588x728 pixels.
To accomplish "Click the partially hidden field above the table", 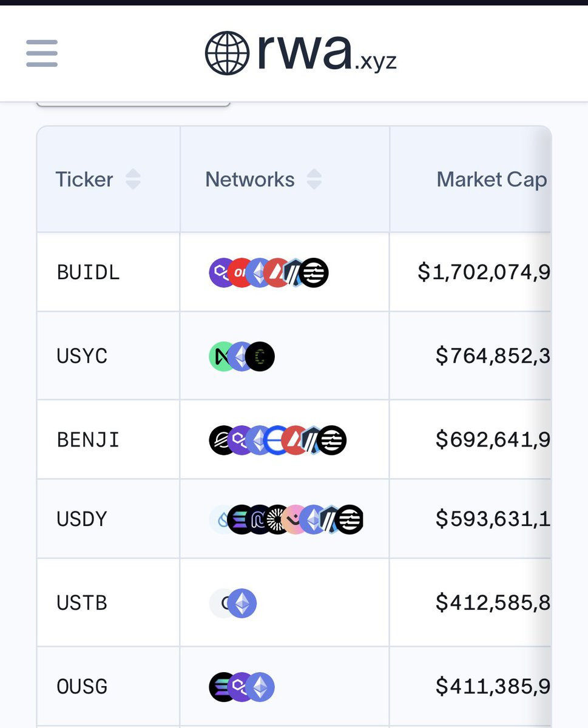I will (133, 104).
